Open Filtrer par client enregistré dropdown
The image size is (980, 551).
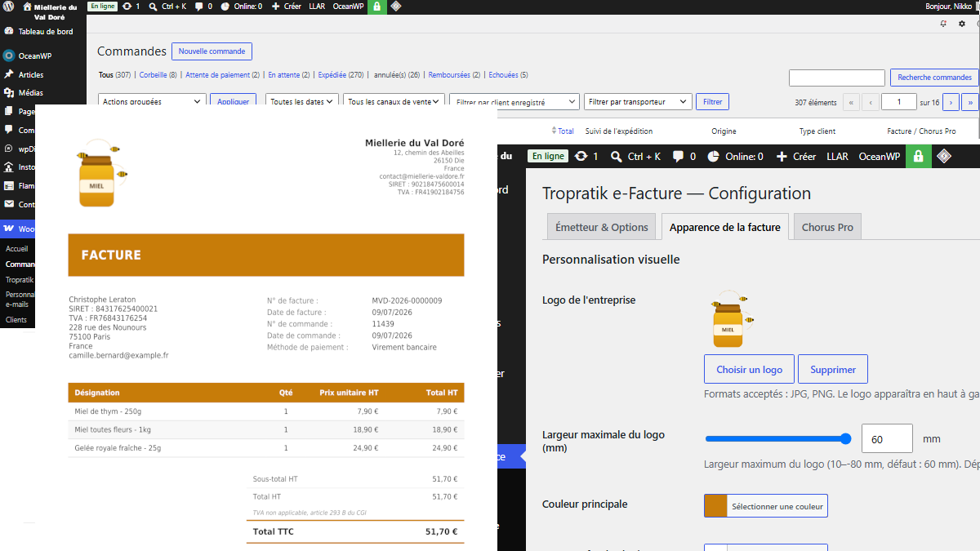coord(514,102)
